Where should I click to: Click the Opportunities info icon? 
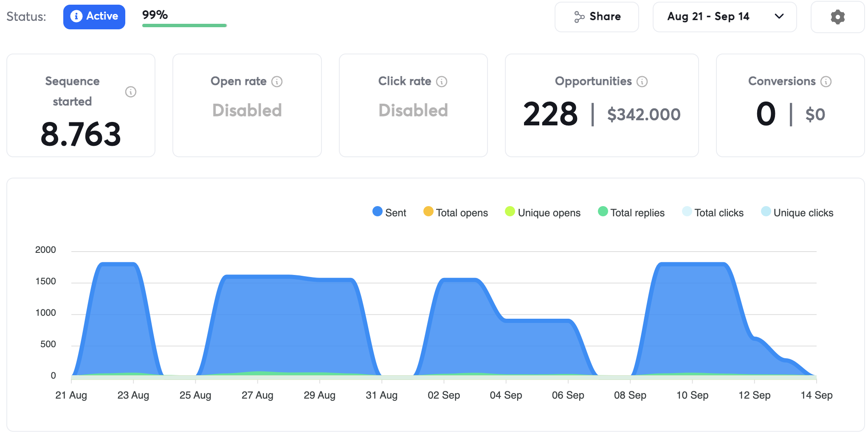click(x=642, y=82)
